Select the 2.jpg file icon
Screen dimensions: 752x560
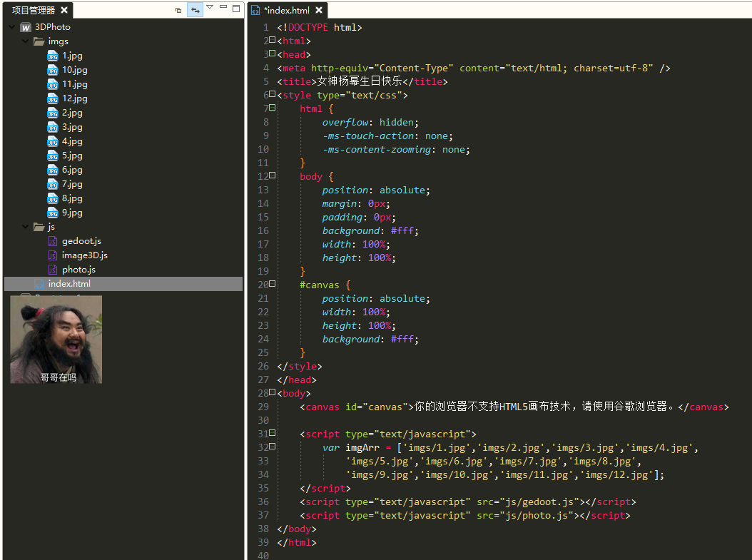point(53,113)
